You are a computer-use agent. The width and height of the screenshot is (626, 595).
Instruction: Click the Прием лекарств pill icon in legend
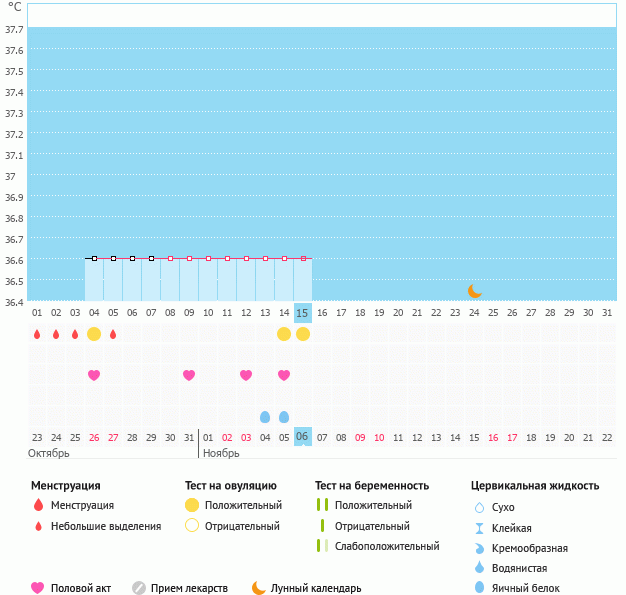coord(139,588)
